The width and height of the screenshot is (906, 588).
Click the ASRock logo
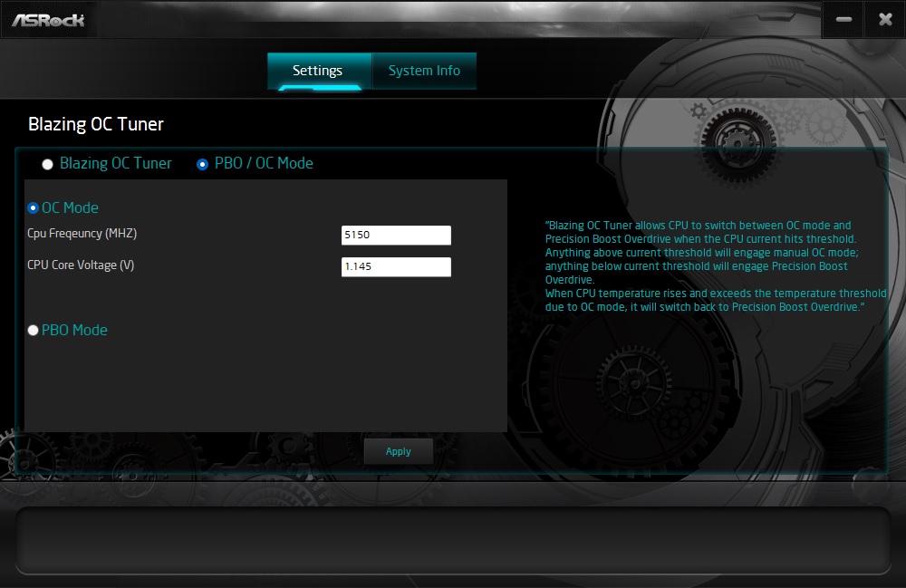[48, 20]
